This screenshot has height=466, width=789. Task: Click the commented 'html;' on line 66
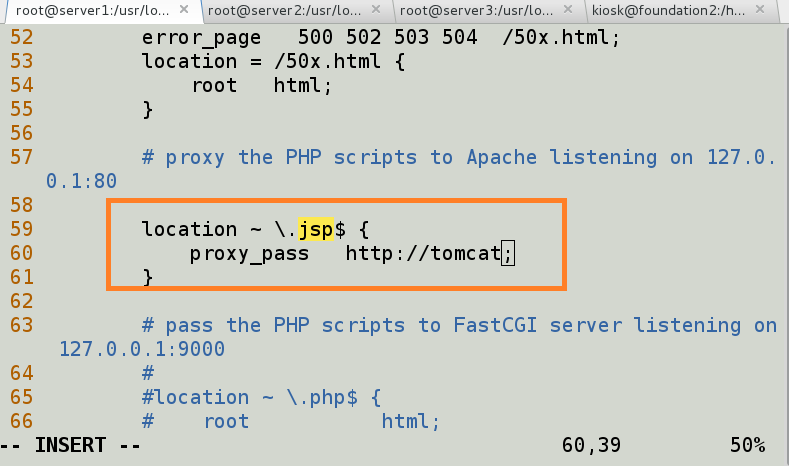click(411, 421)
